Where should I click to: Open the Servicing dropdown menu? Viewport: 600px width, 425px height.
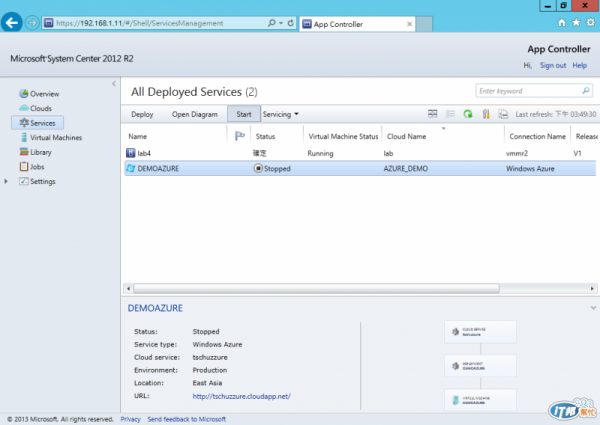point(280,114)
